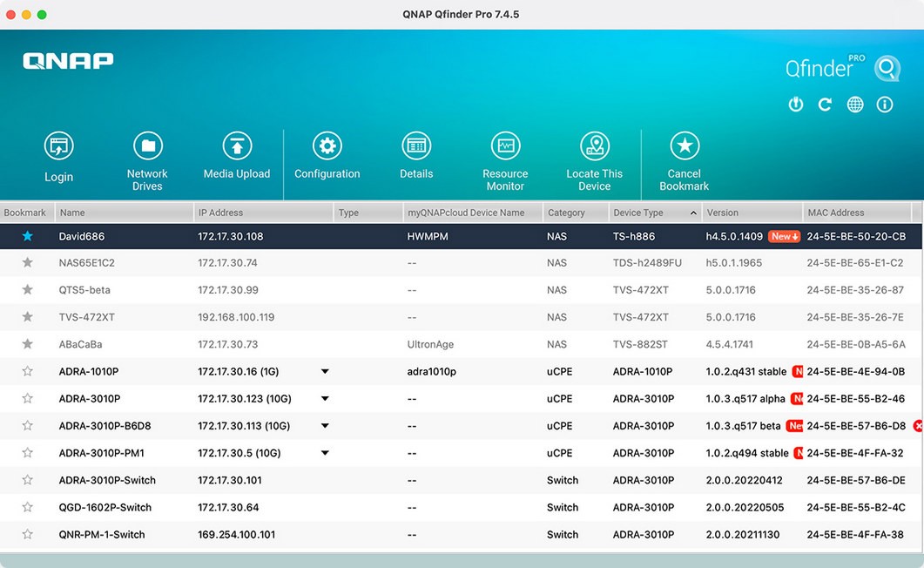
Task: Click red error icon on ADRA-3010P-B6D8 row
Action: [918, 425]
